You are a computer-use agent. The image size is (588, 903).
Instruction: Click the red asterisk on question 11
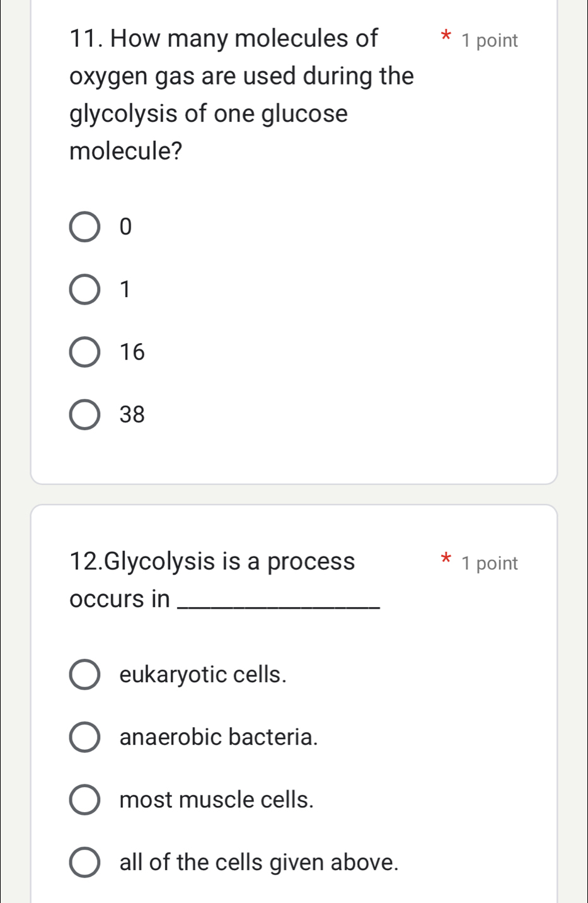point(445,38)
